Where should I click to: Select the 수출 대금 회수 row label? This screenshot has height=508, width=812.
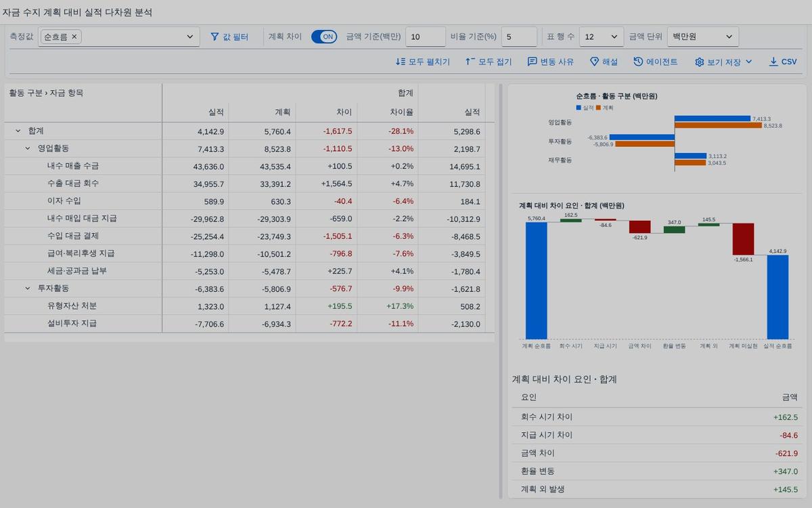coord(73,184)
